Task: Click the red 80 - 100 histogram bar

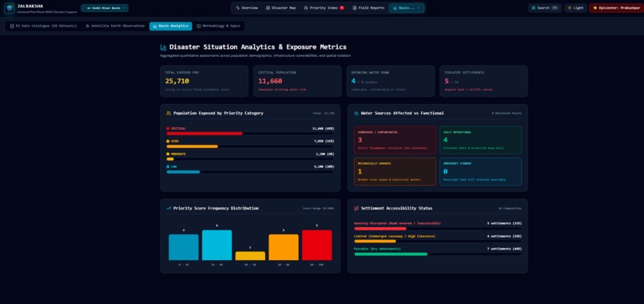Action: pyautogui.click(x=316, y=245)
